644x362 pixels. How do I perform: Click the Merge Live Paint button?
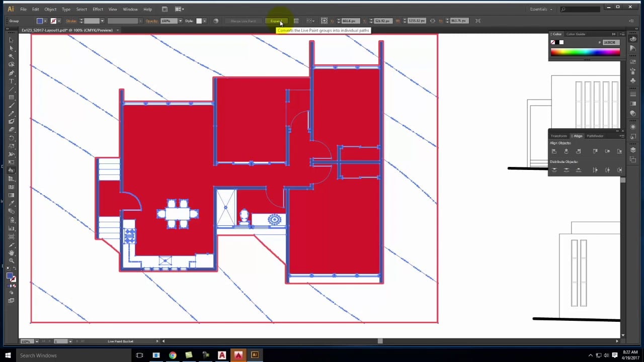click(x=243, y=21)
